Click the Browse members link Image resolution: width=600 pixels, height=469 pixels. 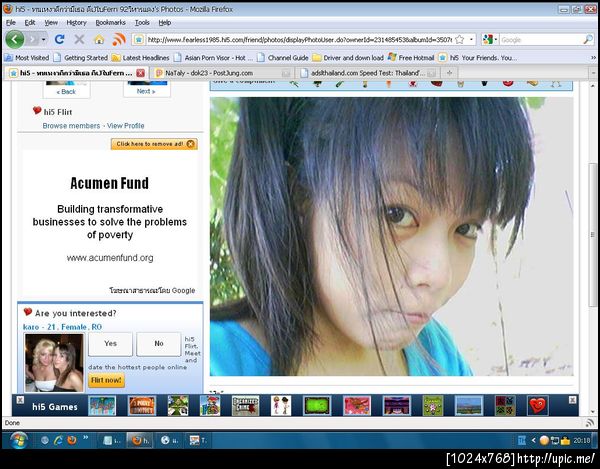point(71,126)
